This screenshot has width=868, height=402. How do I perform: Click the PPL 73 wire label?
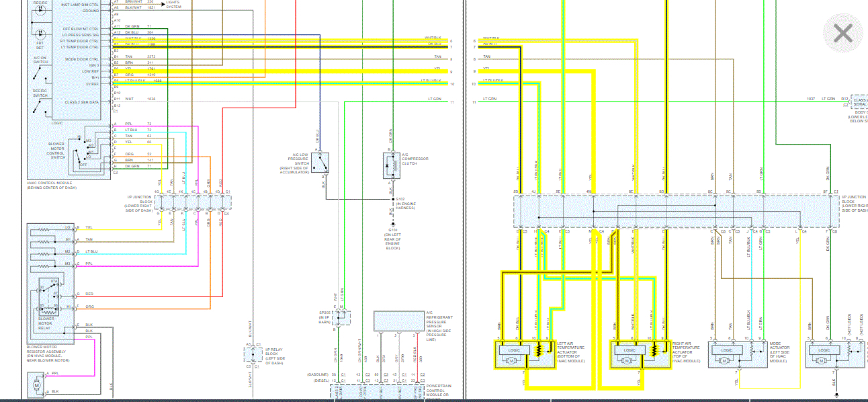pos(138,124)
